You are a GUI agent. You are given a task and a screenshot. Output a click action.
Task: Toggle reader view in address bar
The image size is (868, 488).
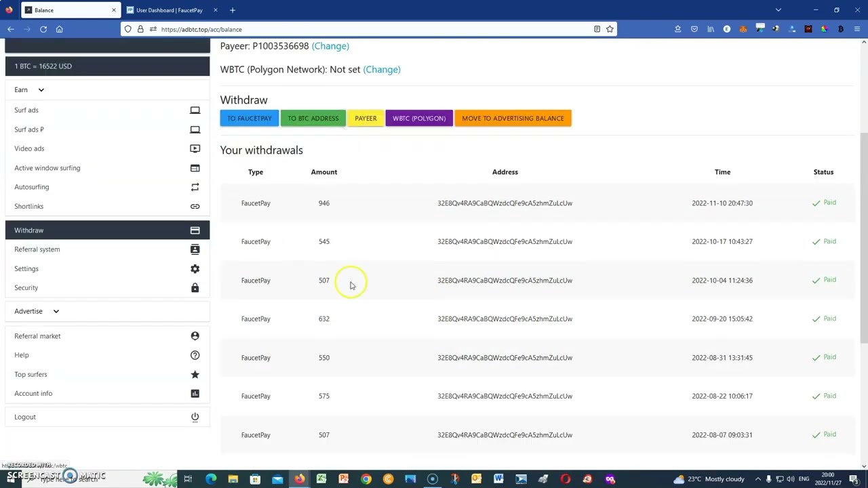pos(597,29)
